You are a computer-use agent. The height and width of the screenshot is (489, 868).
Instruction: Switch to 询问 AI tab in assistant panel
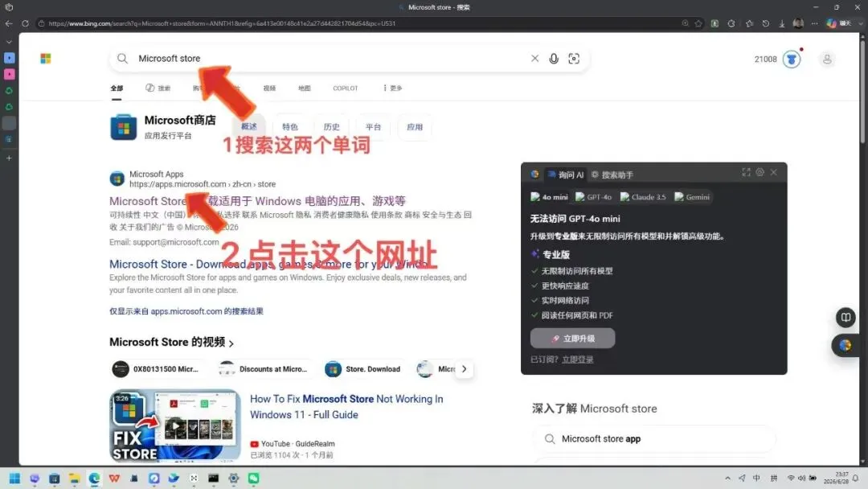566,175
